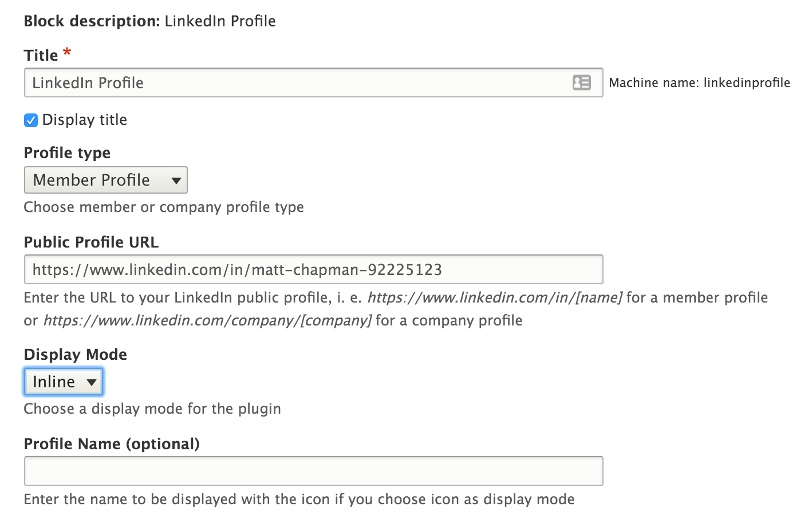Open the Display Mode dropdown
This screenshot has width=812, height=526.
point(63,382)
